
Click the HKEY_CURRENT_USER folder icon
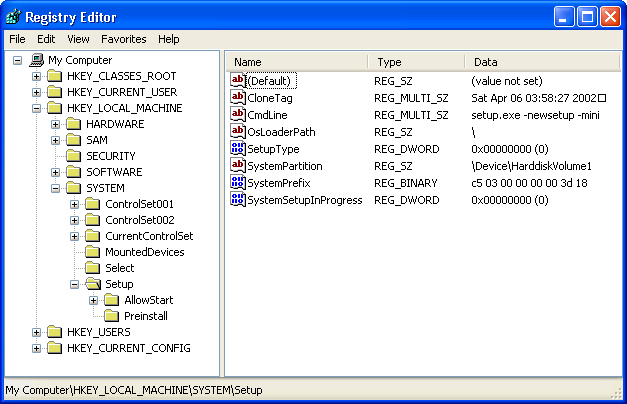point(54,92)
